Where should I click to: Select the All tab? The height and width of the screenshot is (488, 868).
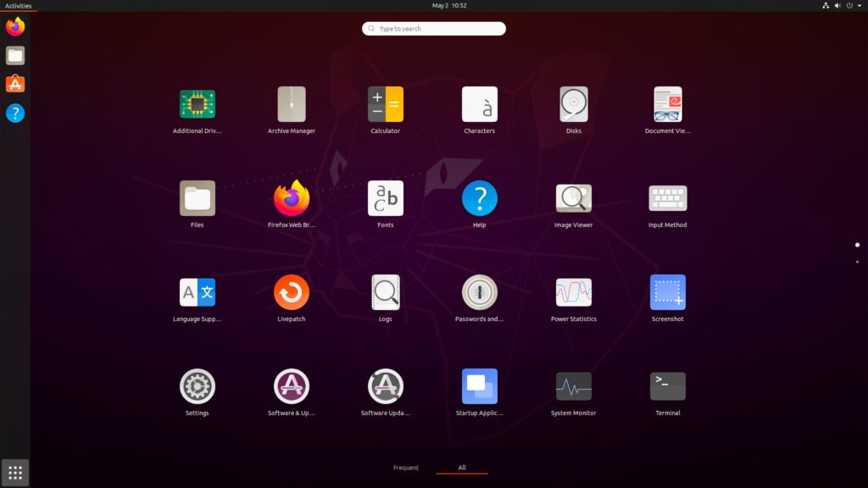pyautogui.click(x=462, y=468)
